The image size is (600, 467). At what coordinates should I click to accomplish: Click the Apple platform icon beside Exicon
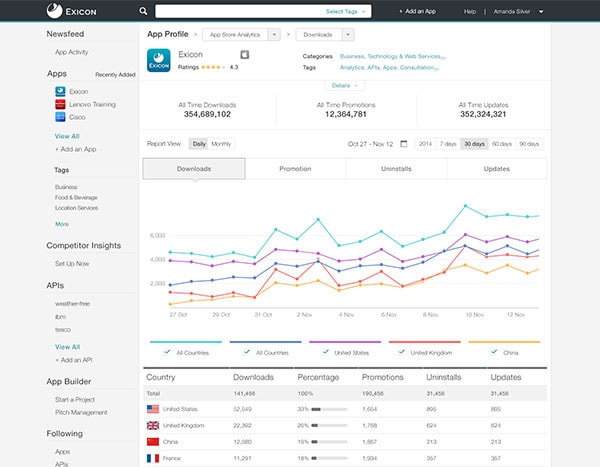point(244,54)
